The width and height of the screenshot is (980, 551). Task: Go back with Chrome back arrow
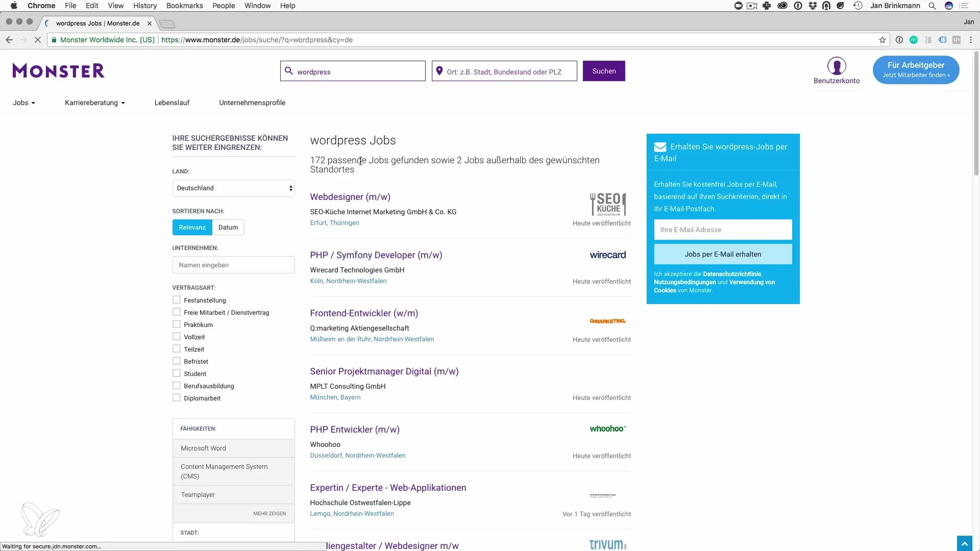tap(9, 40)
